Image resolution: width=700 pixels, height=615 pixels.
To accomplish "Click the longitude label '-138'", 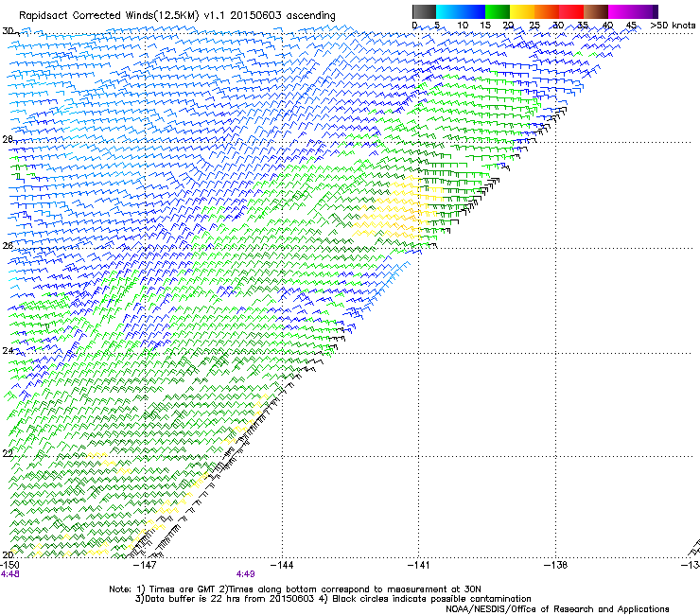I will click(556, 565).
